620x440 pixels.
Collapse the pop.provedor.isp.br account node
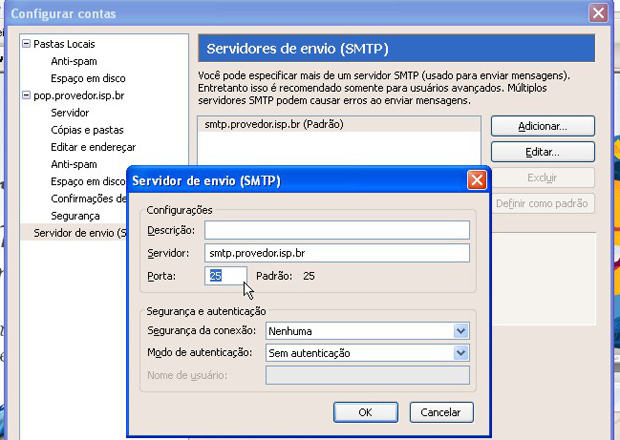point(26,96)
